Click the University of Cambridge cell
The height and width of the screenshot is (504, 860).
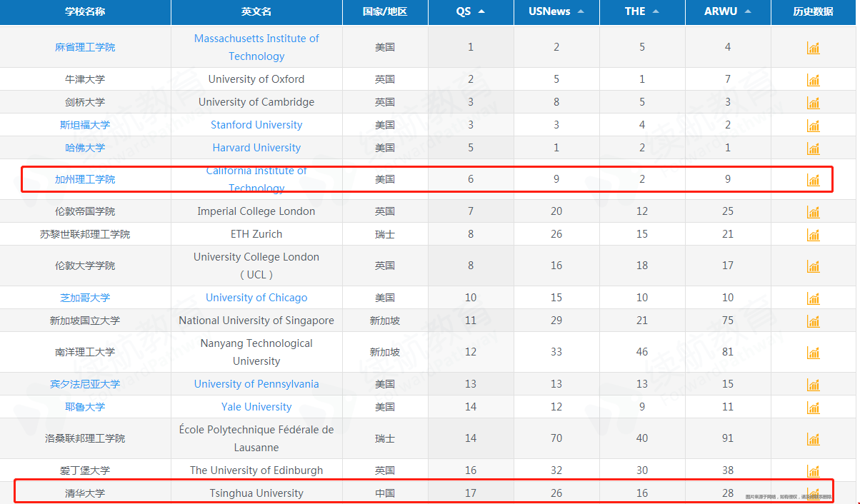256,102
